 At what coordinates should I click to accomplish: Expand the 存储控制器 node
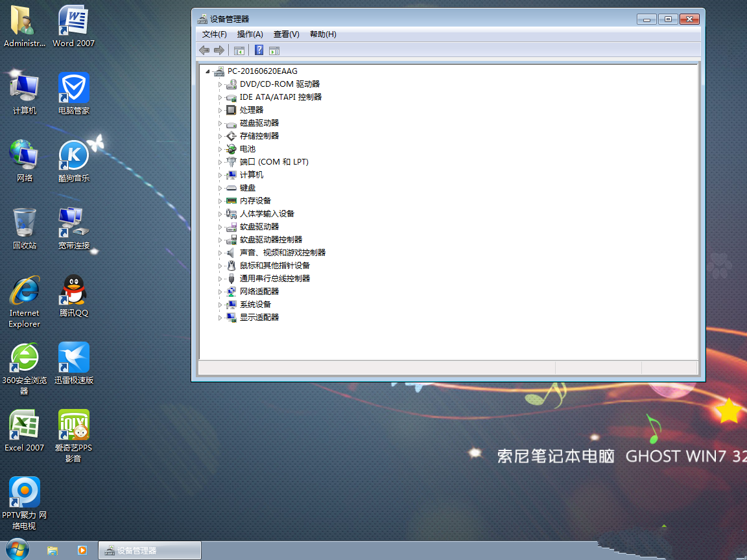pos(220,136)
